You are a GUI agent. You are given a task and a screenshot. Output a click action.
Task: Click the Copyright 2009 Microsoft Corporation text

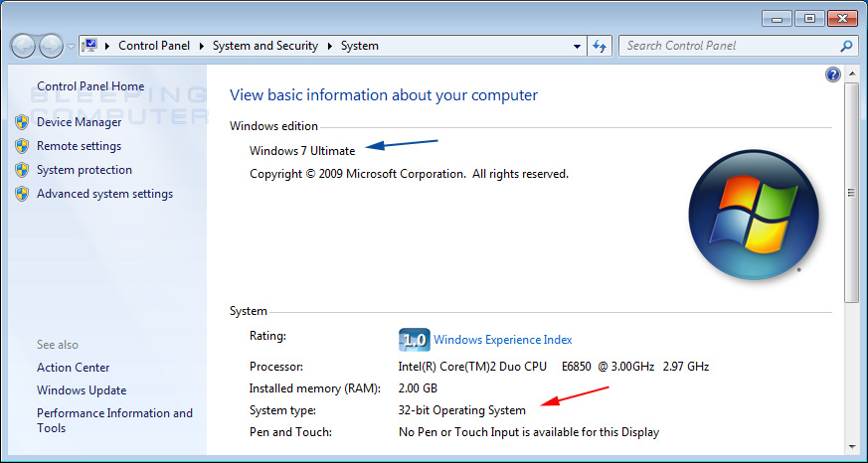click(x=409, y=174)
